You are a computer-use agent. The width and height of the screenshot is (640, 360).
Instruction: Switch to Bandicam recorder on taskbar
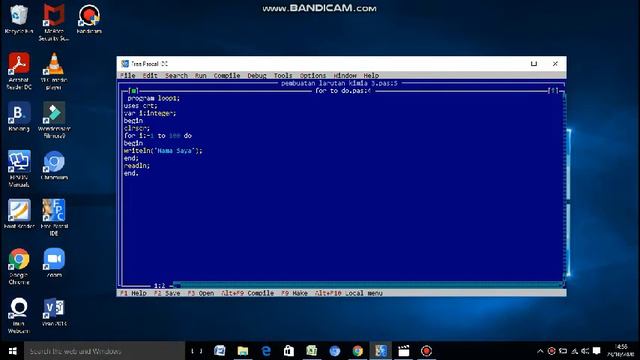pos(427,351)
